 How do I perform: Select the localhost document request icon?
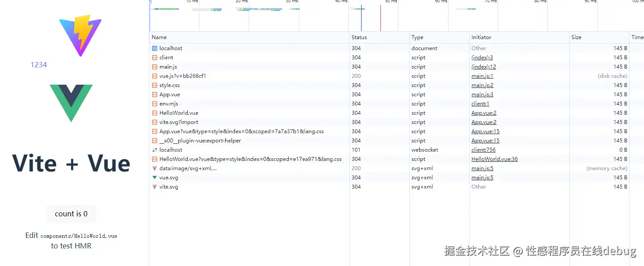pyautogui.click(x=155, y=48)
